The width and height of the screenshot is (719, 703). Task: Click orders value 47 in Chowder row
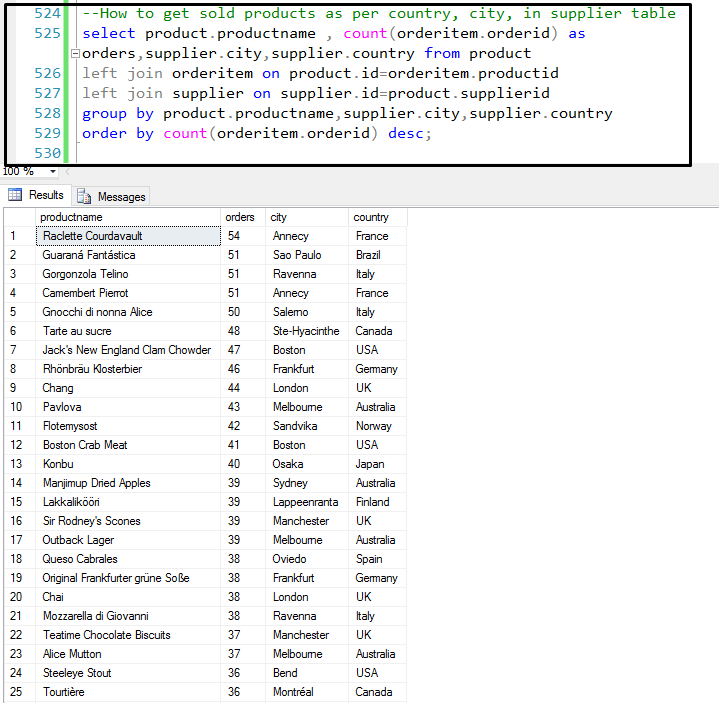coord(243,350)
